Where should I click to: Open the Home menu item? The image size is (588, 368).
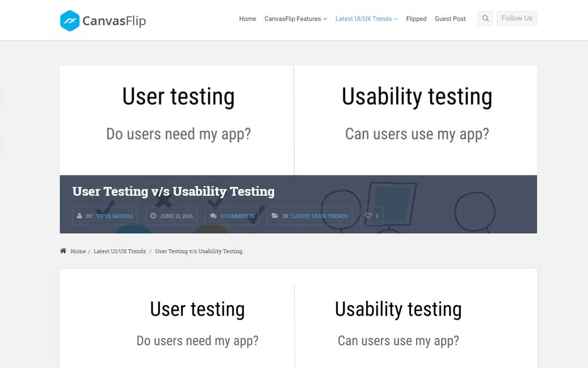coord(248,19)
